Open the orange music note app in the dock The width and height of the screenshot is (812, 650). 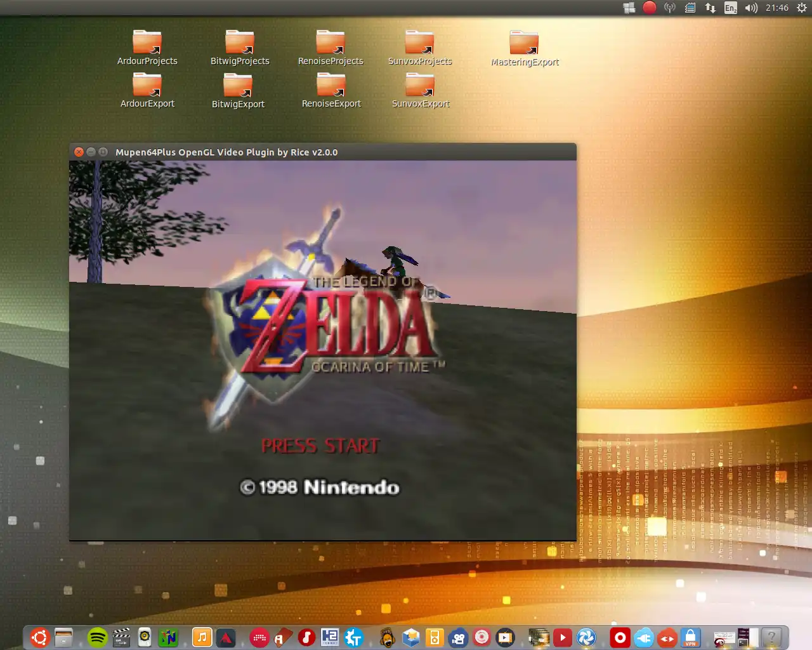[x=202, y=637]
